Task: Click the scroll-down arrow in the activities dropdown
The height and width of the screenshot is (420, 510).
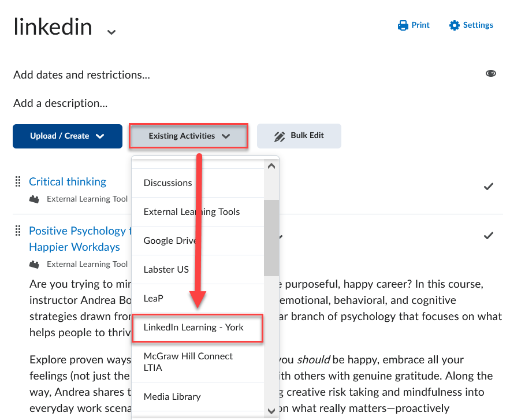Action: point(271,411)
